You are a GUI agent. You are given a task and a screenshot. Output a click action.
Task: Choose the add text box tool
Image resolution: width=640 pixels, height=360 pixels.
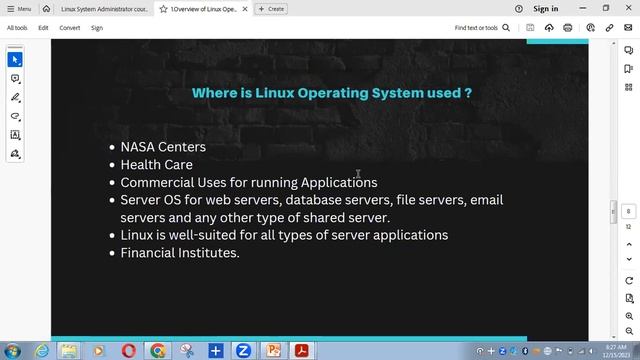15,135
